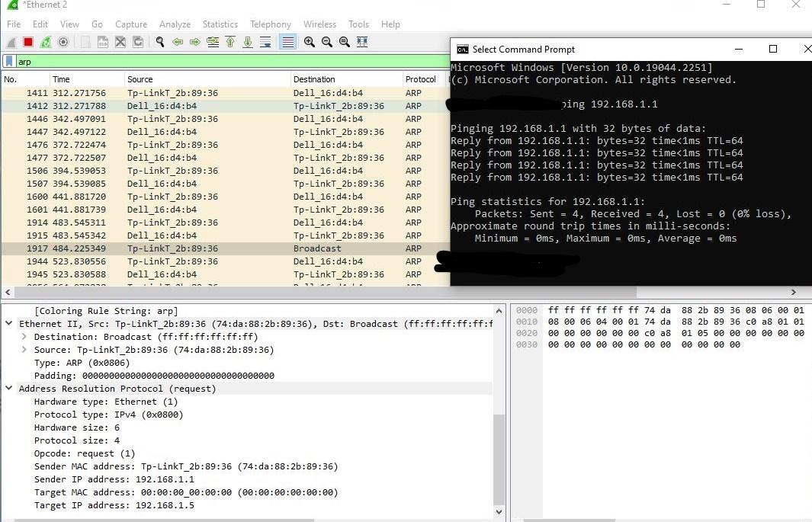Zoom out the packet text

[x=327, y=43]
